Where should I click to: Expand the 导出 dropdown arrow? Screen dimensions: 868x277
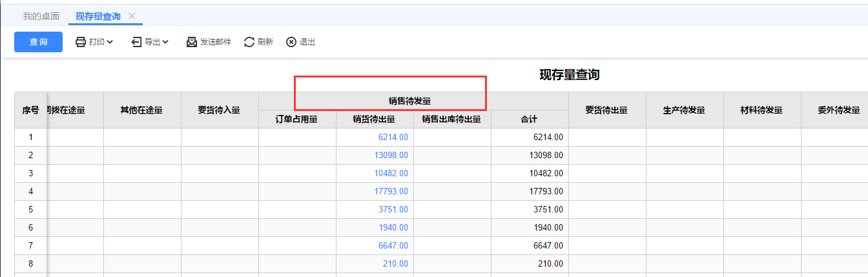(165, 42)
